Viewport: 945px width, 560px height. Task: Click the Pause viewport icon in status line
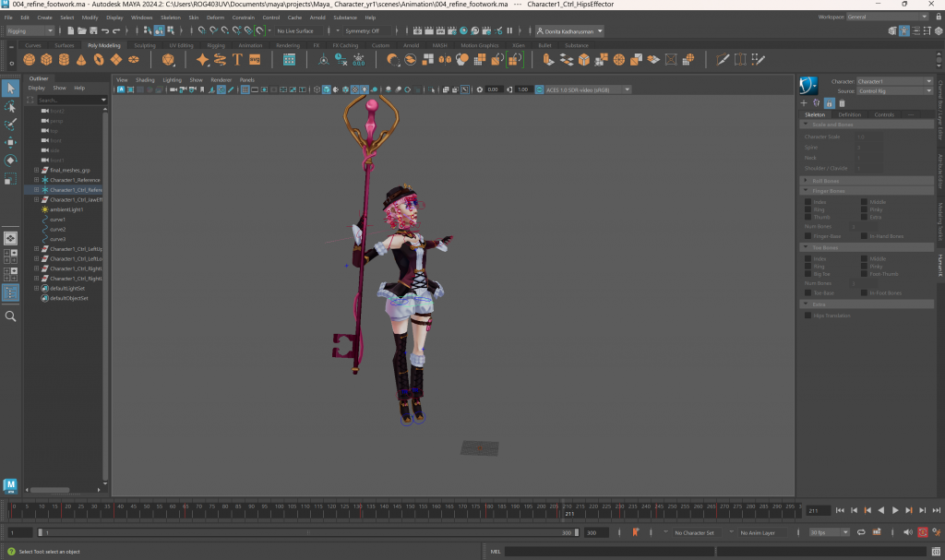(x=509, y=30)
